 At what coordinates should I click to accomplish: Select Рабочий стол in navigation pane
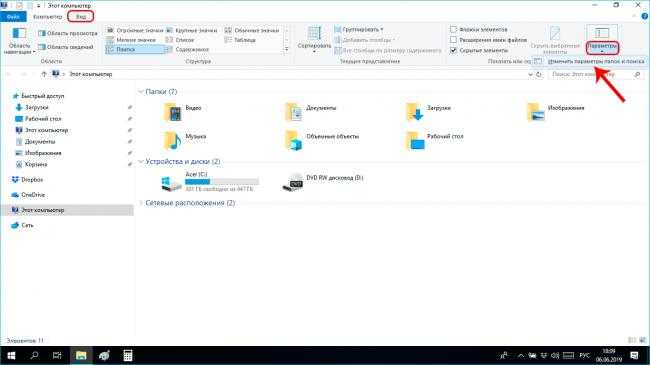pos(38,119)
